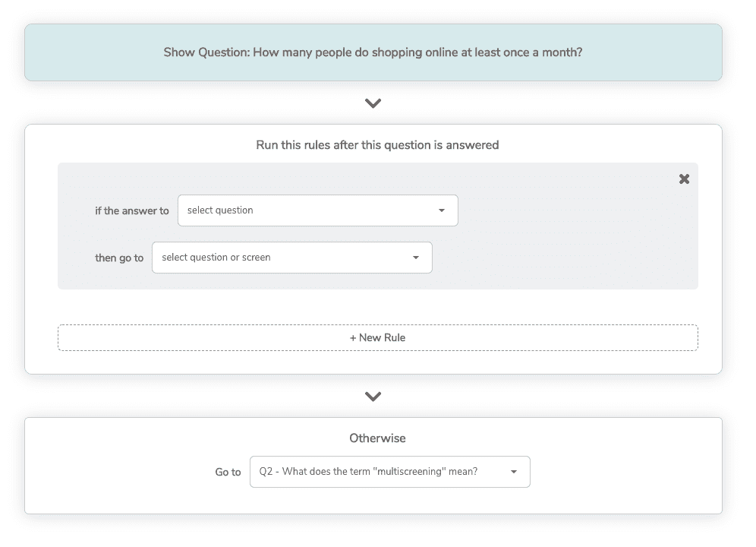Click the 'Run this rules after this question is answered' heading
The width and height of the screenshot is (756, 547).
pyautogui.click(x=377, y=145)
